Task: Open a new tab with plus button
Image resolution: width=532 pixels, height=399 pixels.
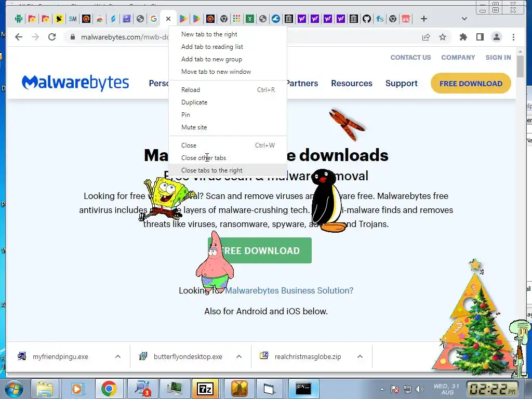Action: tap(424, 19)
